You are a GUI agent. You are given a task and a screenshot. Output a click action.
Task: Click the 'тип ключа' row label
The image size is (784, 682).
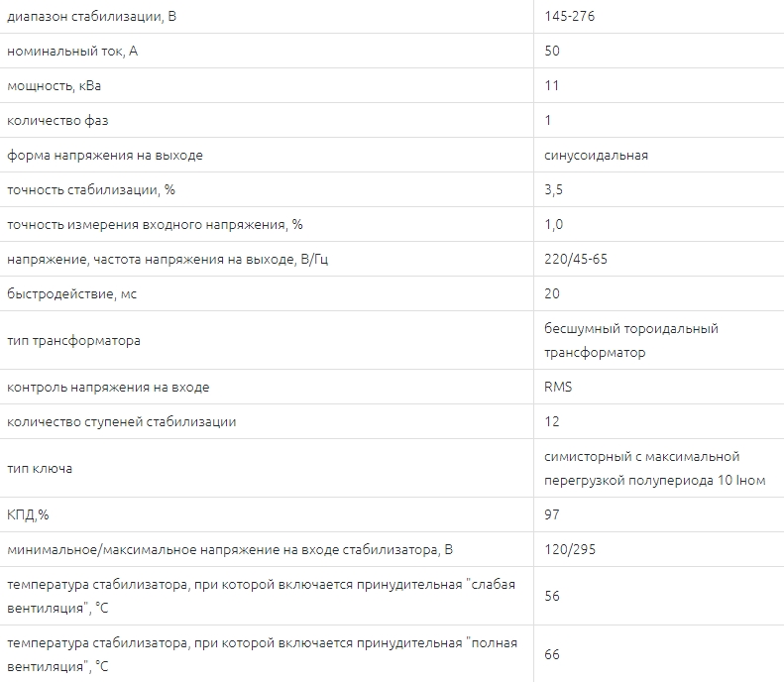[x=40, y=469]
